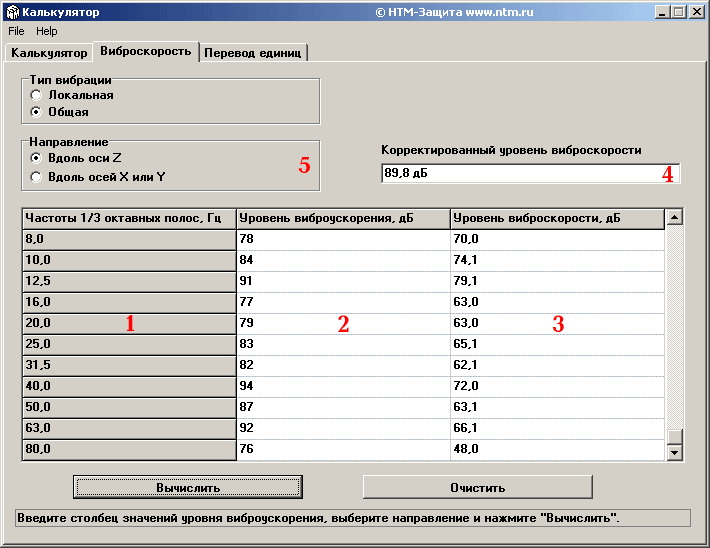Click velocity cell showing 74,1
710x548 pixels.
point(557,261)
